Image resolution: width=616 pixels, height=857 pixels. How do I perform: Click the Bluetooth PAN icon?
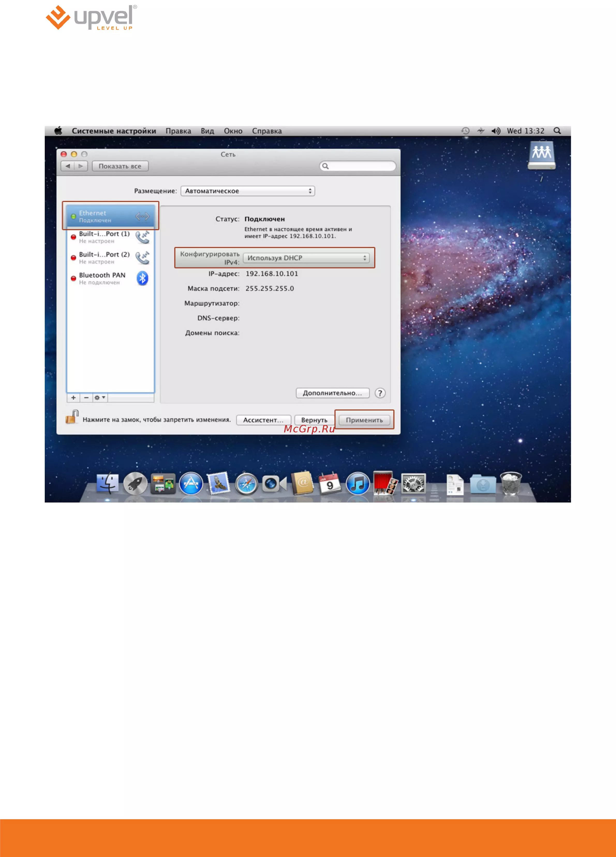pyautogui.click(x=142, y=278)
